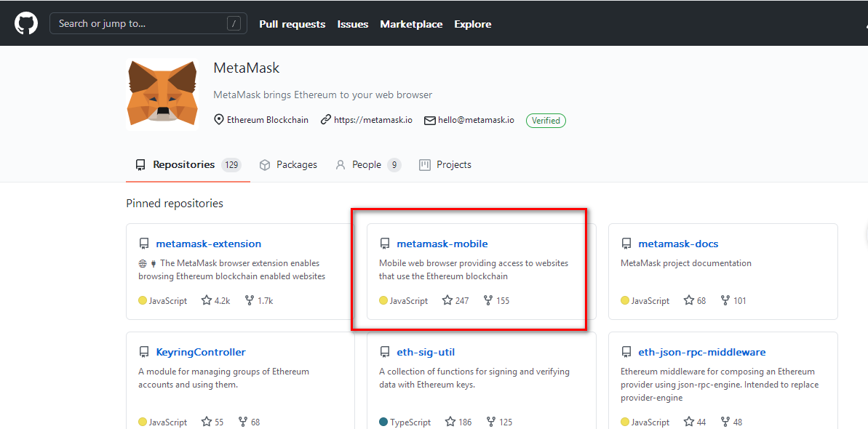Viewport: 868px width, 429px height.
Task: Click the green Verified badge
Action: [x=546, y=120]
